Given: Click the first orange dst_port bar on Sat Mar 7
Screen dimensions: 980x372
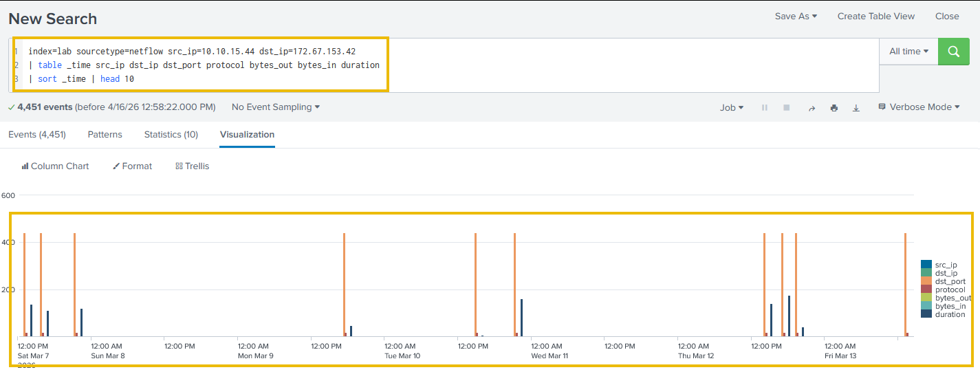Looking at the screenshot, I should pyautogui.click(x=24, y=285).
